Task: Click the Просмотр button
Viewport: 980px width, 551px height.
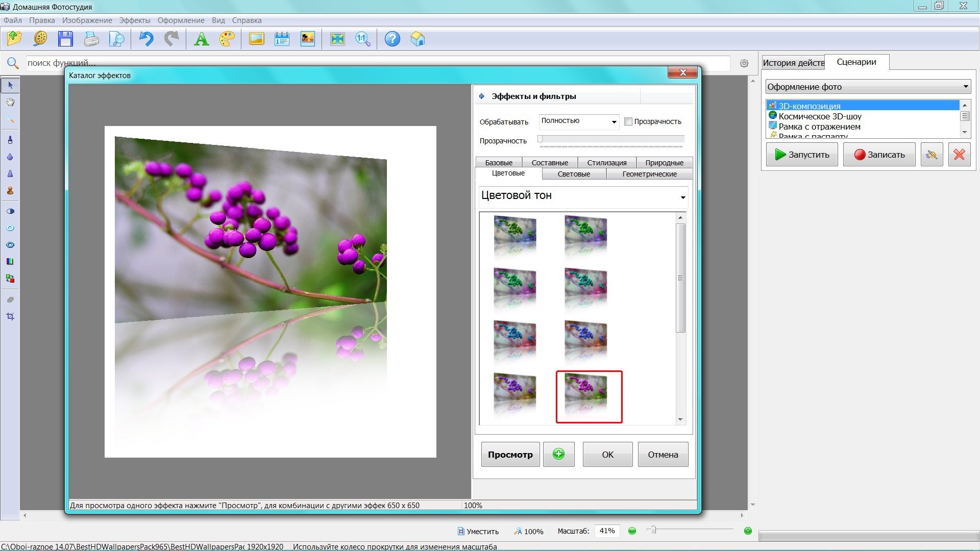Action: point(510,454)
